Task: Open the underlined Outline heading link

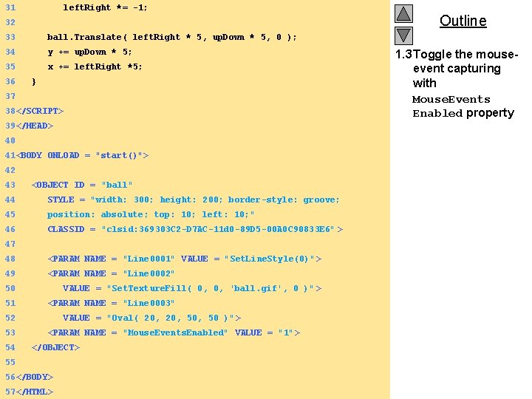Action: 463,21
